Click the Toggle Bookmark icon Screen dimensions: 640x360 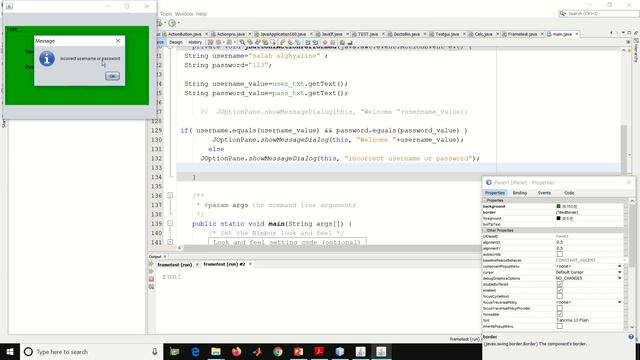click(x=298, y=42)
